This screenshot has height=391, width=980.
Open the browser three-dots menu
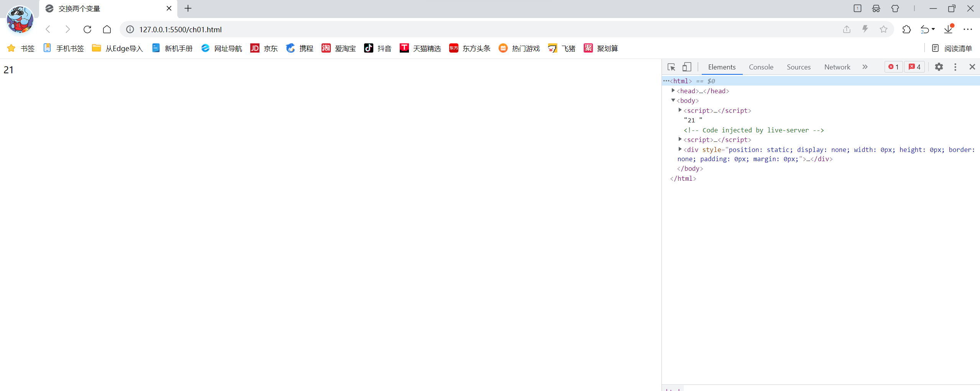point(968,29)
